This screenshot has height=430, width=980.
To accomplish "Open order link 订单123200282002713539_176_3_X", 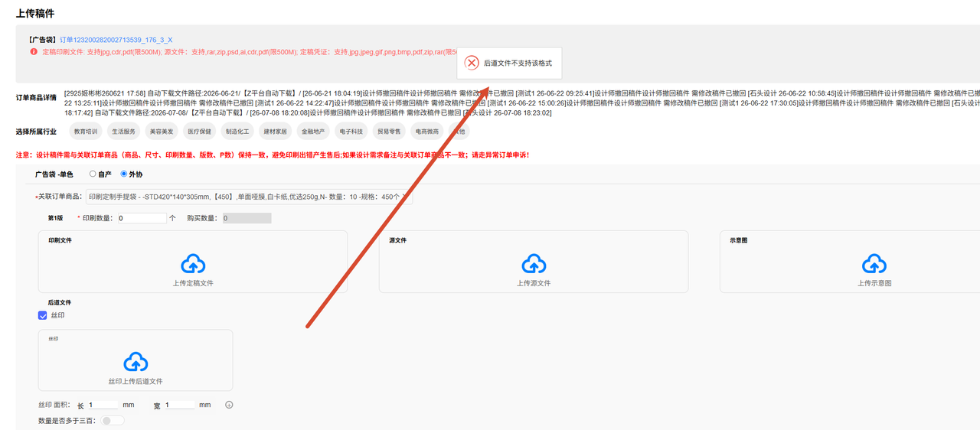I will click(116, 40).
